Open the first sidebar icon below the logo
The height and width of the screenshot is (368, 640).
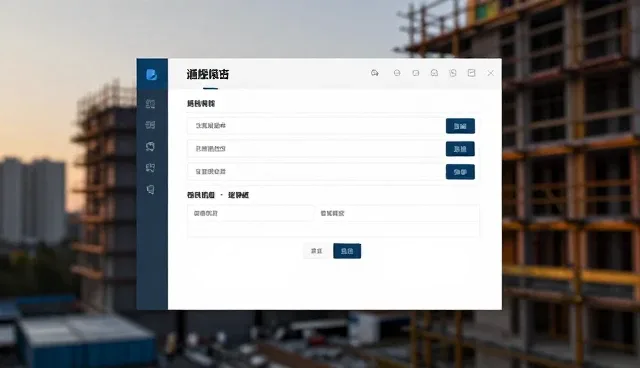click(x=150, y=104)
